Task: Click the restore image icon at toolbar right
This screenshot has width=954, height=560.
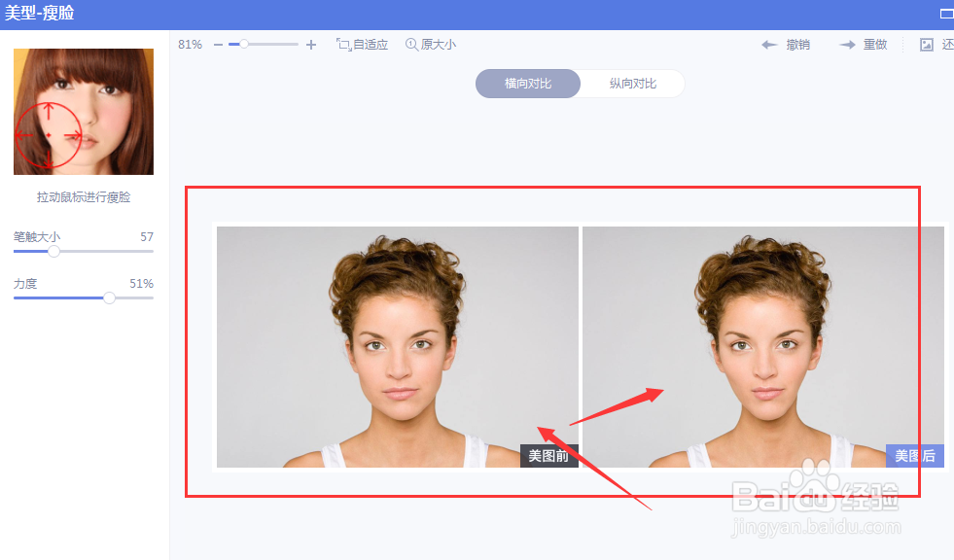Action: [x=927, y=45]
